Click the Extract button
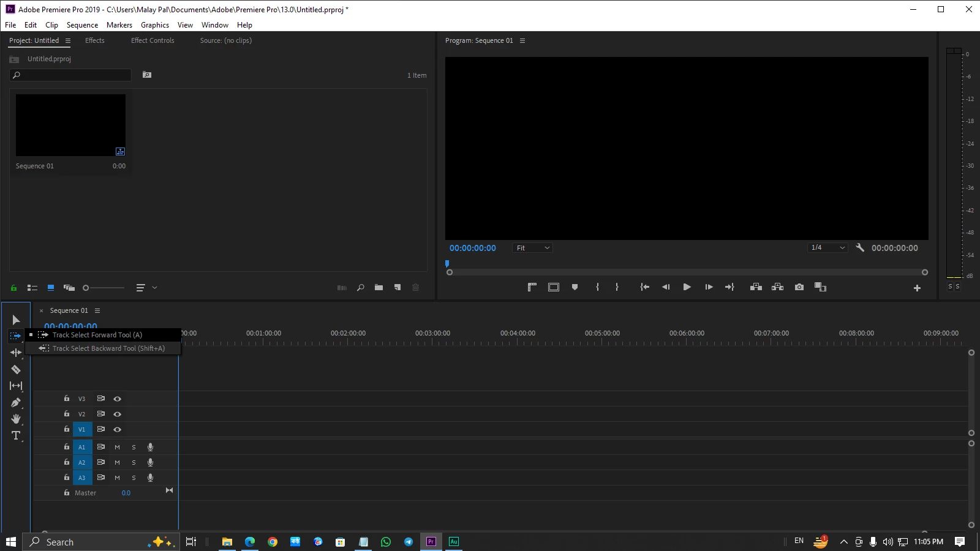 (x=777, y=287)
